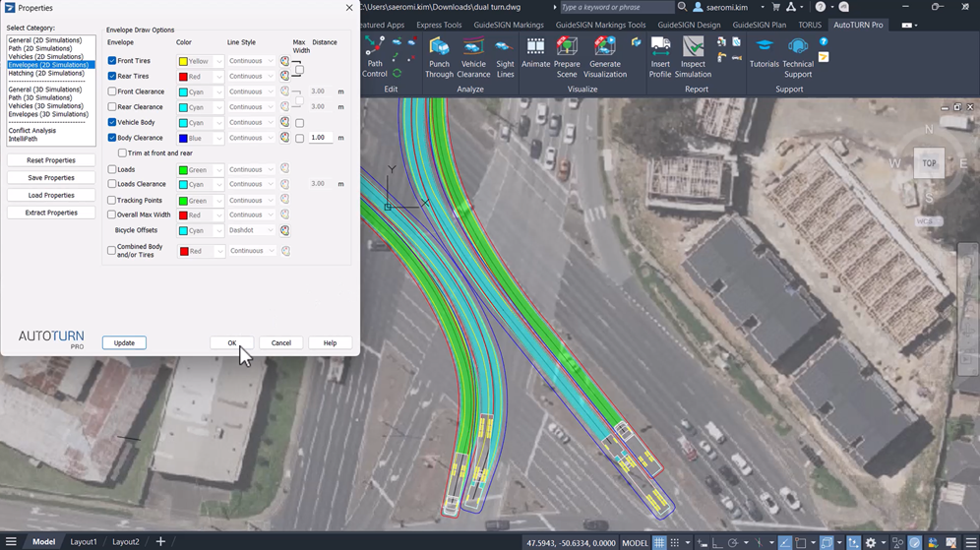This screenshot has height=550, width=980.
Task: Uncheck the Front Tires envelope checkbox
Action: tap(112, 61)
